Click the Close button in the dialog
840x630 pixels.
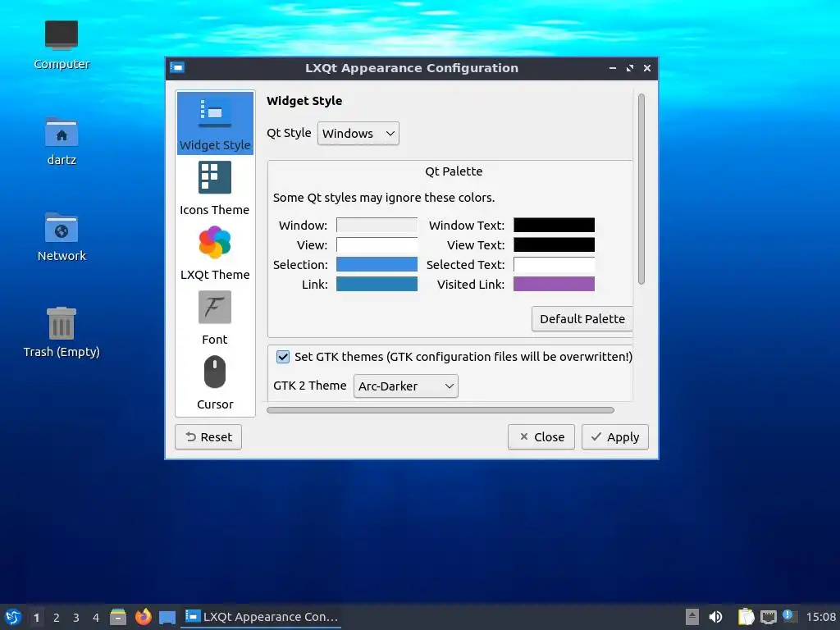pos(541,437)
